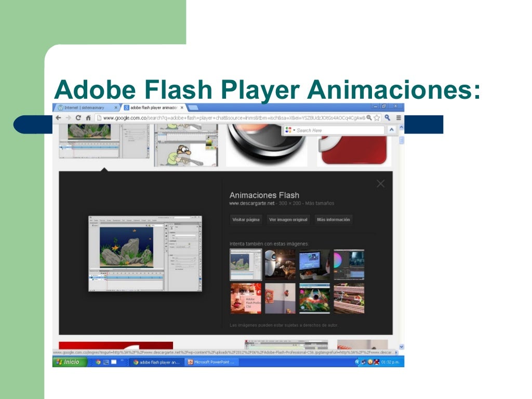This screenshot has height=399, width=532.
Task: Close the image preview panel with X
Action: (x=380, y=183)
